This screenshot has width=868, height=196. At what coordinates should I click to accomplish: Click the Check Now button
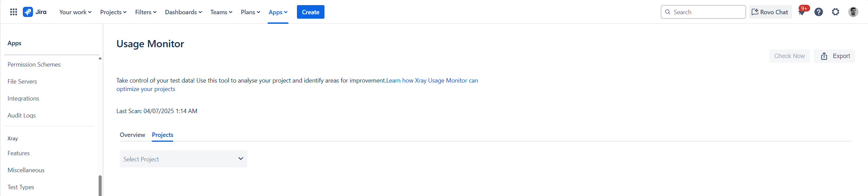789,56
